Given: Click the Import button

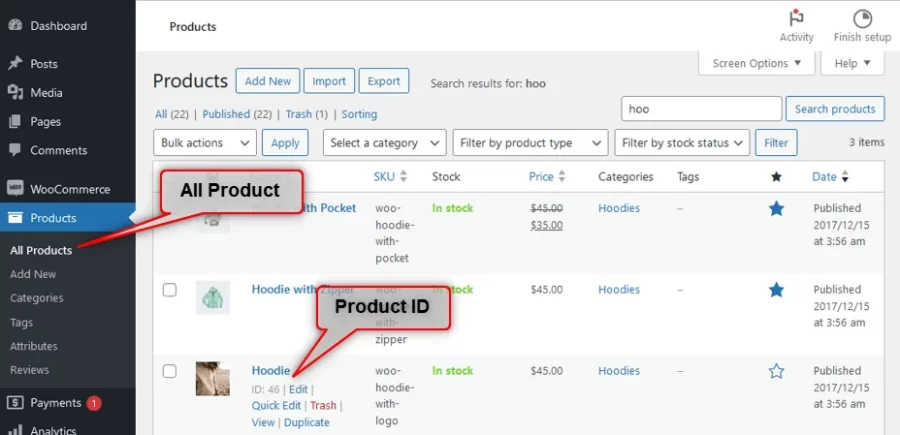Looking at the screenshot, I should [x=329, y=81].
